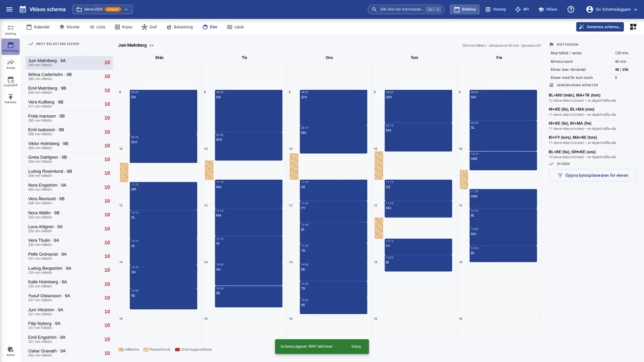
Task: Expand the demo-2526 schedule dropdown
Action: [102, 9]
